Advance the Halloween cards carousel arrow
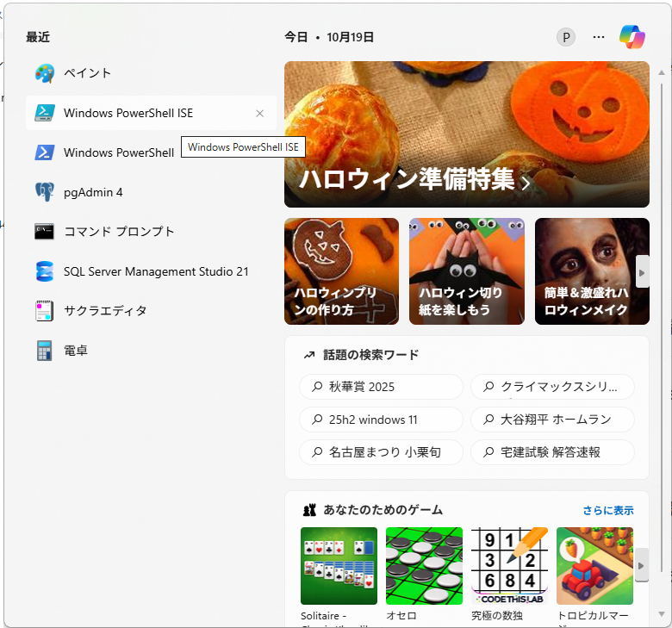This screenshot has height=628, width=672. tap(642, 271)
